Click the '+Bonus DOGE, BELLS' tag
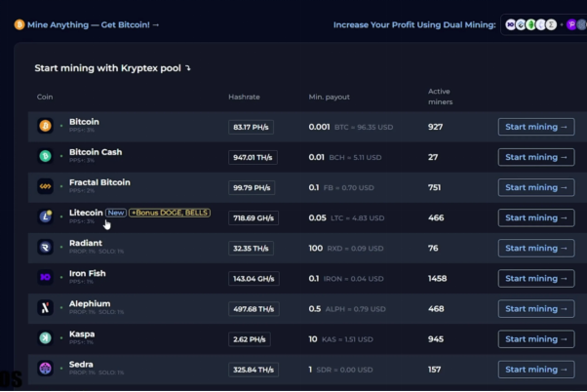The width and height of the screenshot is (587, 392). 170,212
